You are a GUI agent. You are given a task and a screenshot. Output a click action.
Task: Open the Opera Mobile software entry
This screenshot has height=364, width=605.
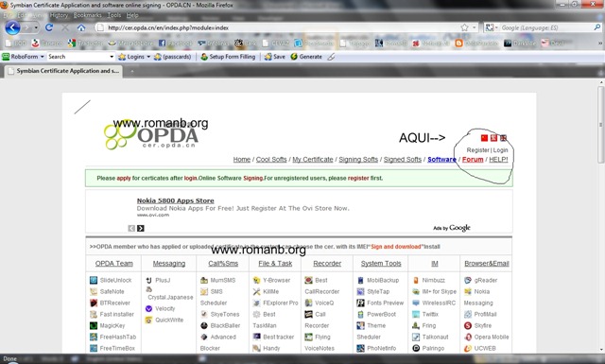492,337
